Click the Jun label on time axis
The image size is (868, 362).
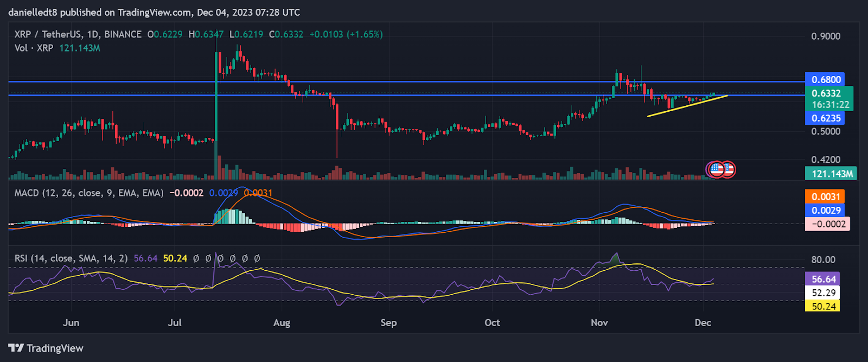pyautogui.click(x=71, y=322)
